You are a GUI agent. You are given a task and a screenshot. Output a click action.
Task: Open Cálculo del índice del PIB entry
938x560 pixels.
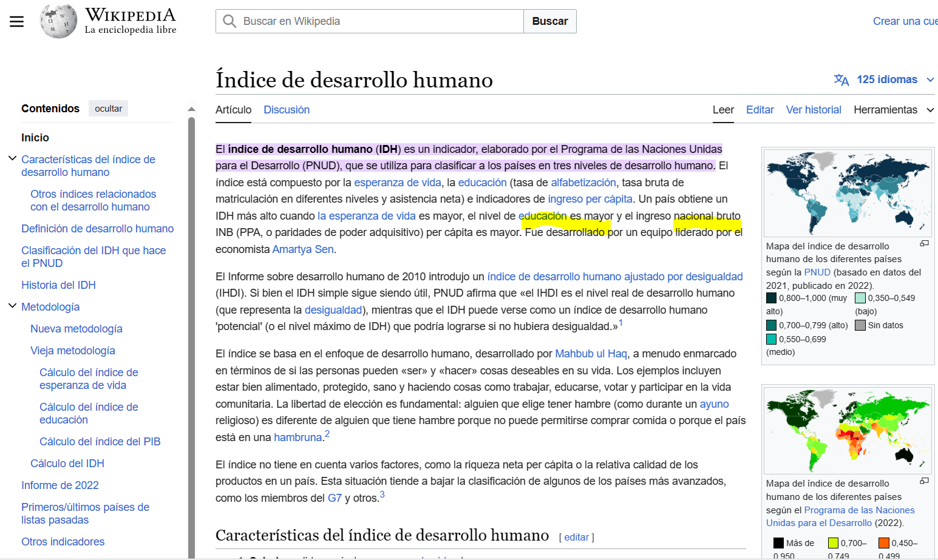[x=100, y=442]
